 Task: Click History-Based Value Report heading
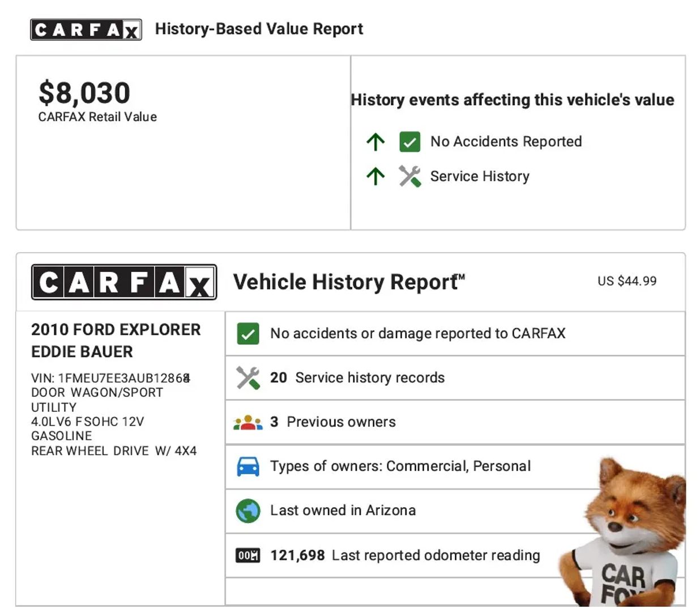coord(259,29)
